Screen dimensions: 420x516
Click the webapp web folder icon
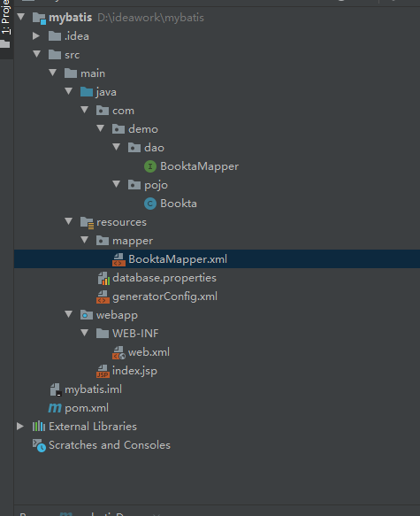tap(87, 315)
